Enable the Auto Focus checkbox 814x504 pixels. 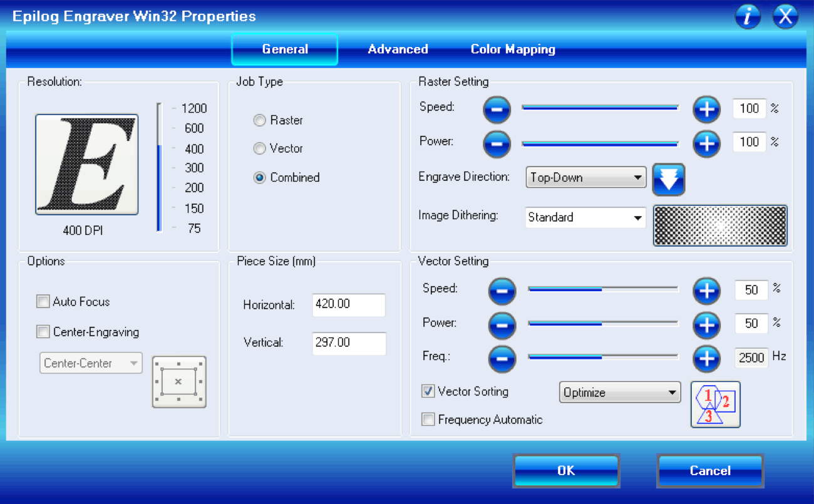coord(43,301)
